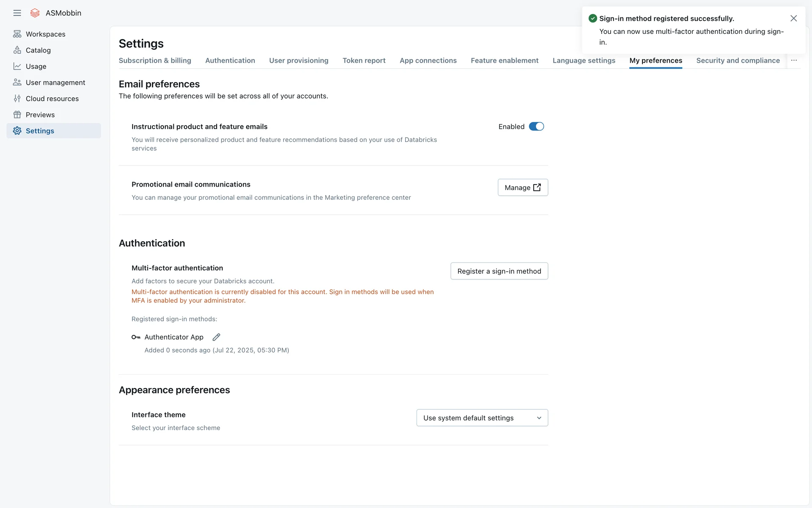Edit the Authenticator App name
The image size is (812, 508).
(x=216, y=337)
